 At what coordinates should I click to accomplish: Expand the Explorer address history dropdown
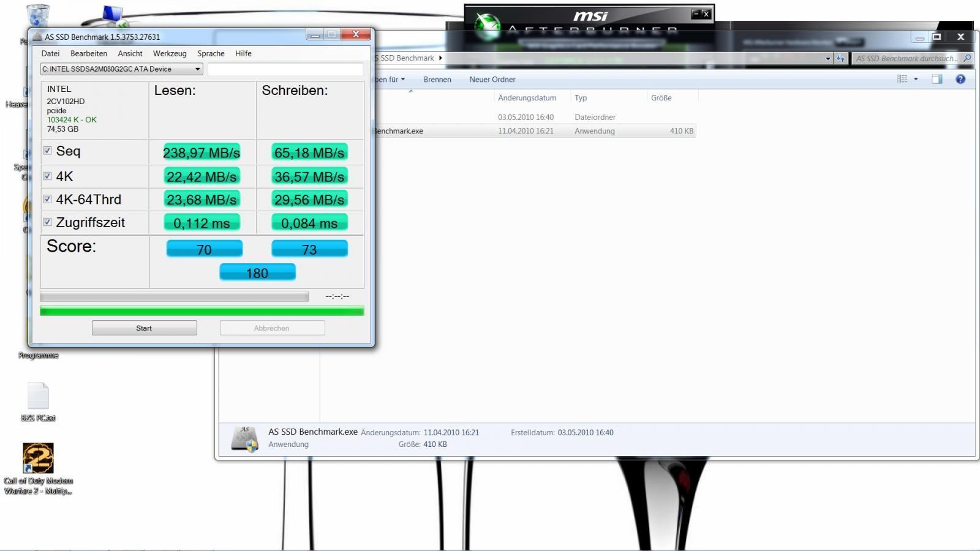pos(827,59)
